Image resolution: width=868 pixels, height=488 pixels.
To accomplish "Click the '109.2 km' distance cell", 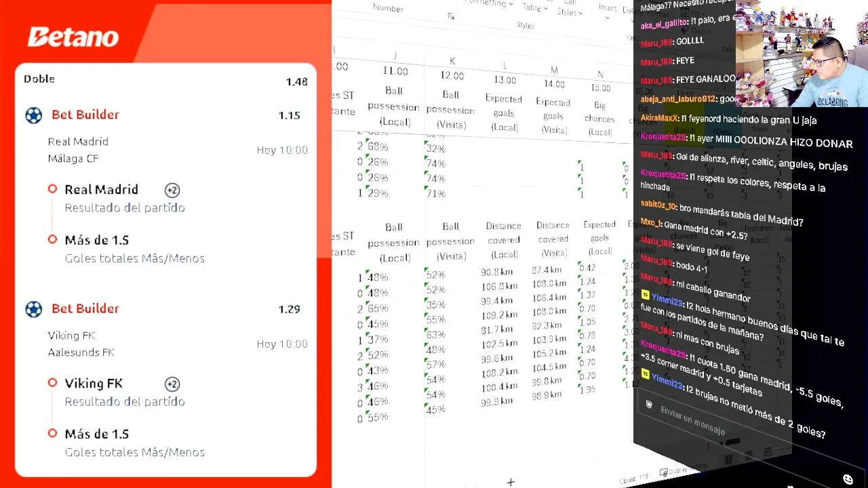I will click(499, 315).
